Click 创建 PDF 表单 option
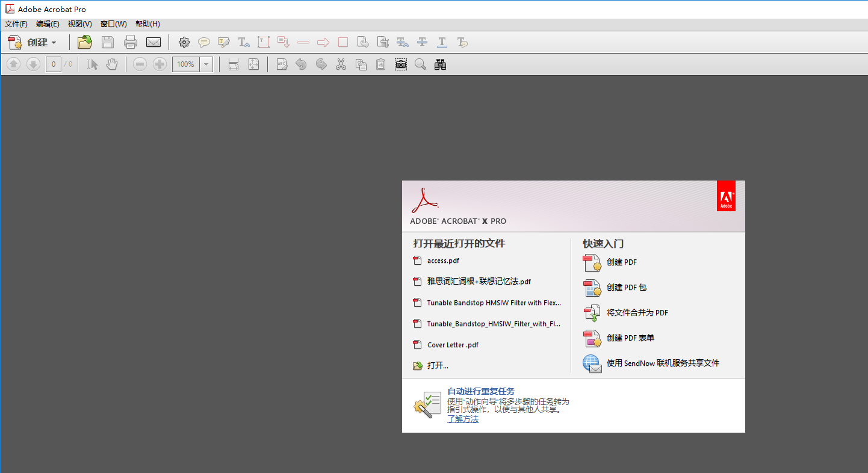 pyautogui.click(x=630, y=338)
